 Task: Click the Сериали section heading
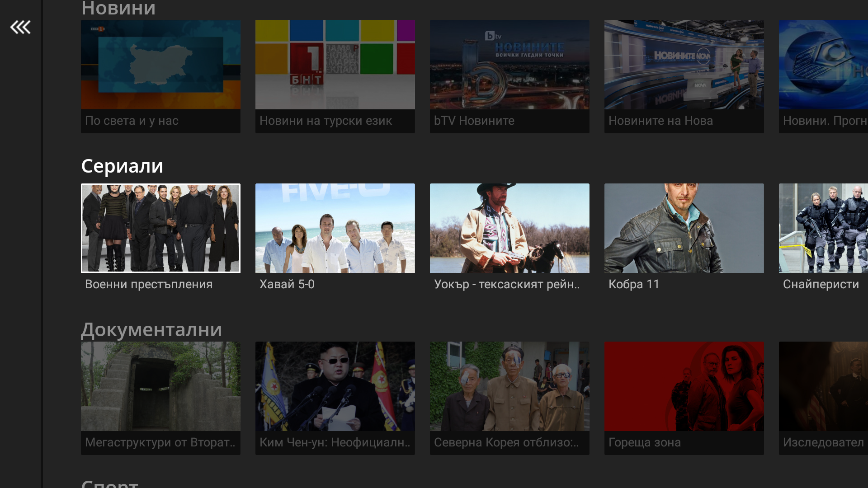pyautogui.click(x=122, y=166)
